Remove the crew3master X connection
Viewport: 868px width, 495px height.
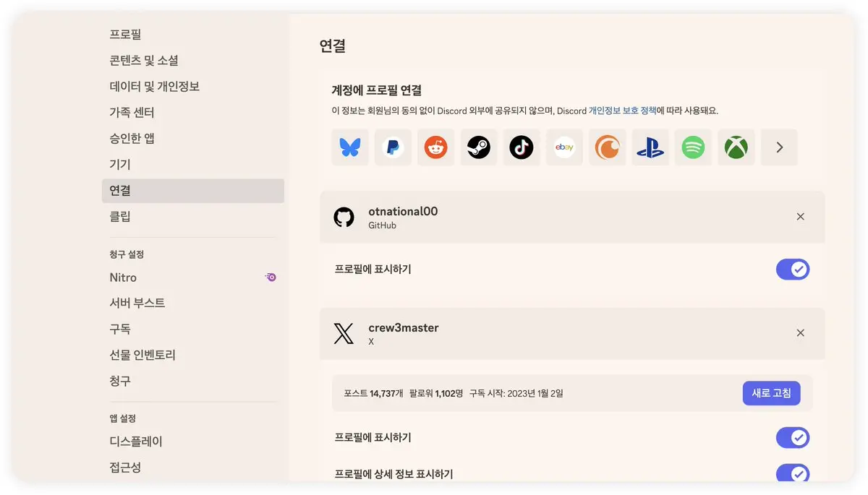click(x=800, y=333)
